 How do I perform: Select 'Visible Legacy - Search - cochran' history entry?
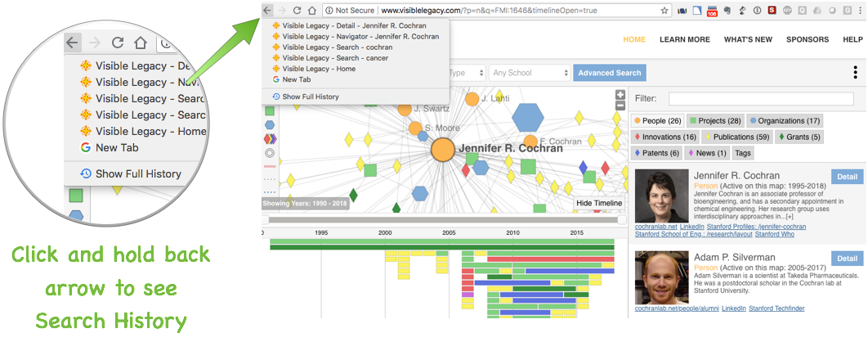tap(356, 47)
